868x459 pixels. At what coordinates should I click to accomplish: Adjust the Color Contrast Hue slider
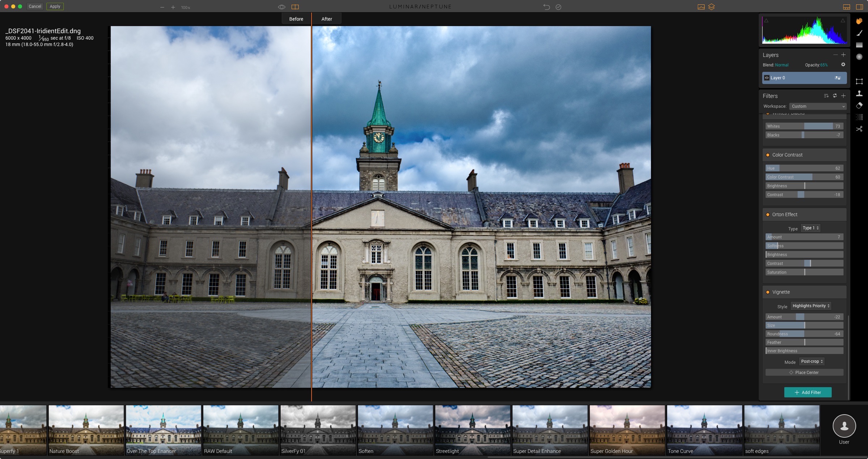pos(804,168)
